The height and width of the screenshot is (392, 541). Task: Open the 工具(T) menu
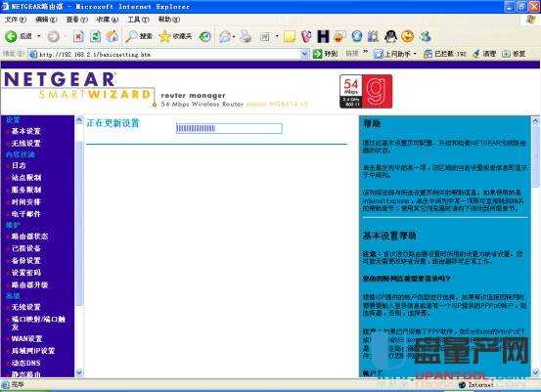click(x=138, y=20)
